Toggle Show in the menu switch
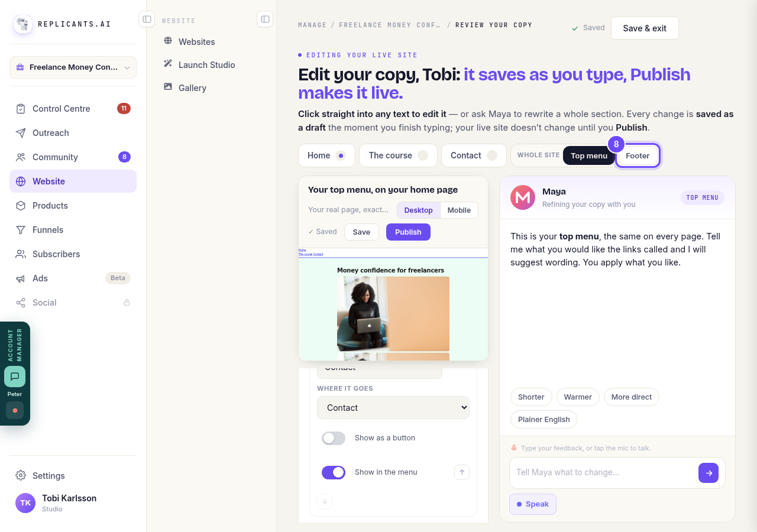 tap(334, 472)
